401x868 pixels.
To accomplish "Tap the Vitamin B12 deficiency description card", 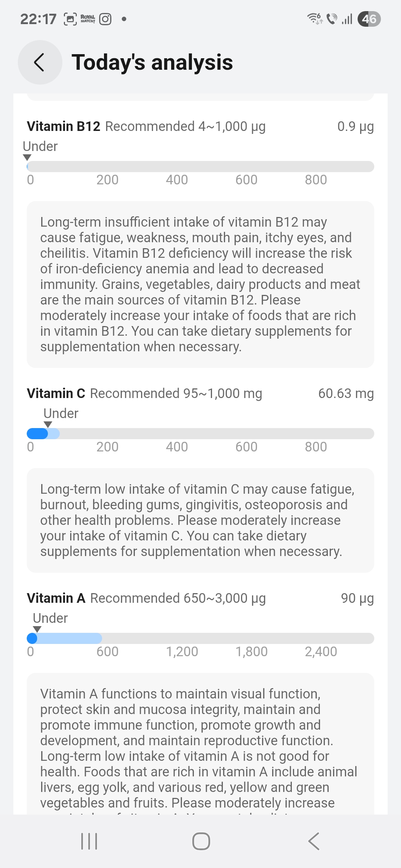I will 200,285.
